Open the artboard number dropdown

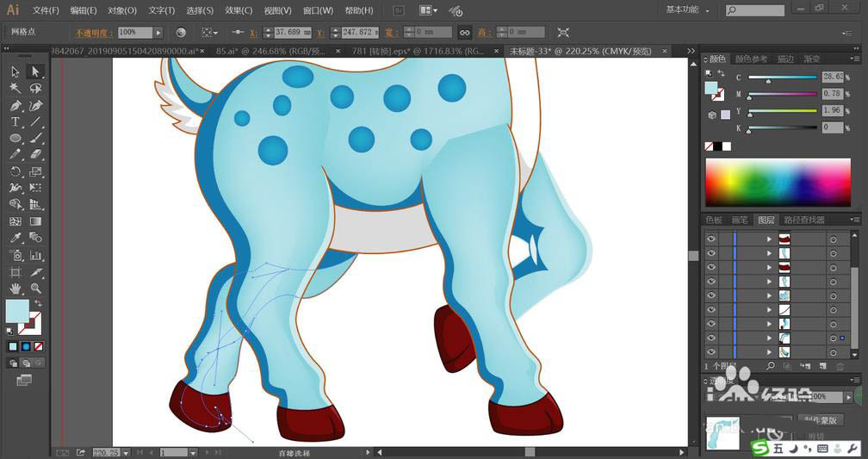point(193,453)
